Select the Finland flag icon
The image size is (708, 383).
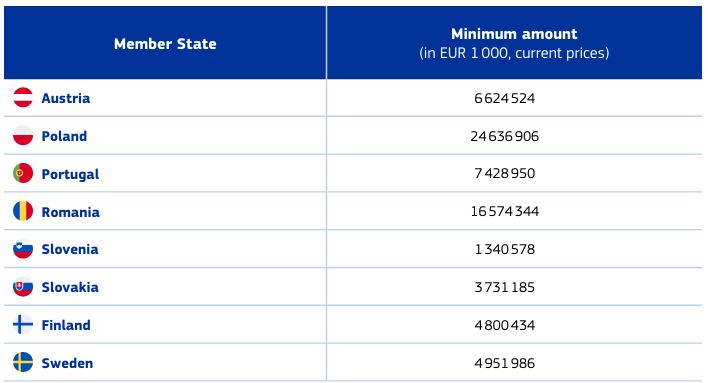[x=23, y=325]
